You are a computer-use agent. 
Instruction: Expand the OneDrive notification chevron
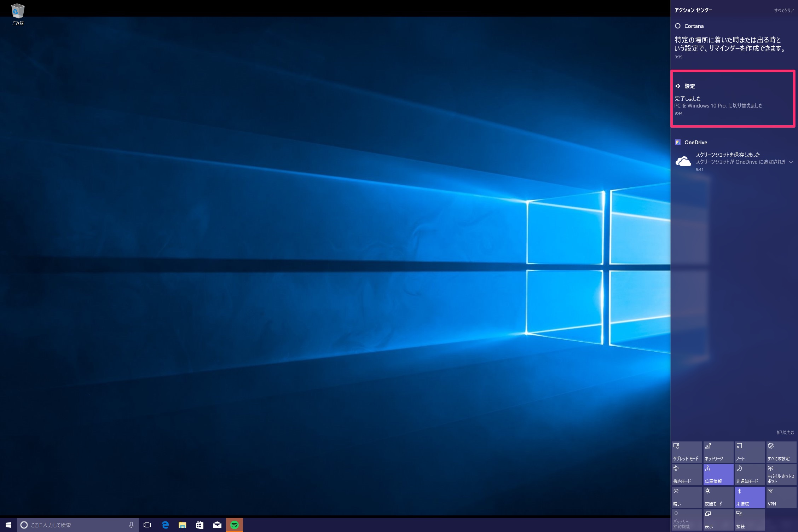point(791,162)
